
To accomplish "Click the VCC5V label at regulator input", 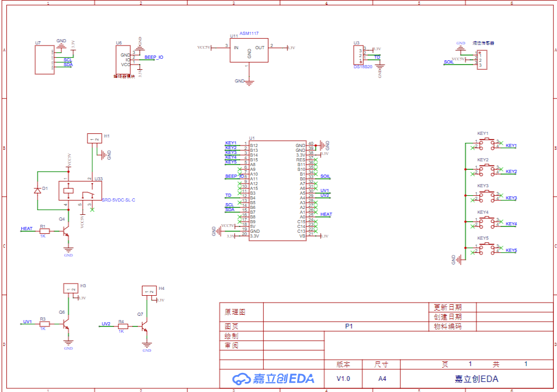I will point(204,48).
